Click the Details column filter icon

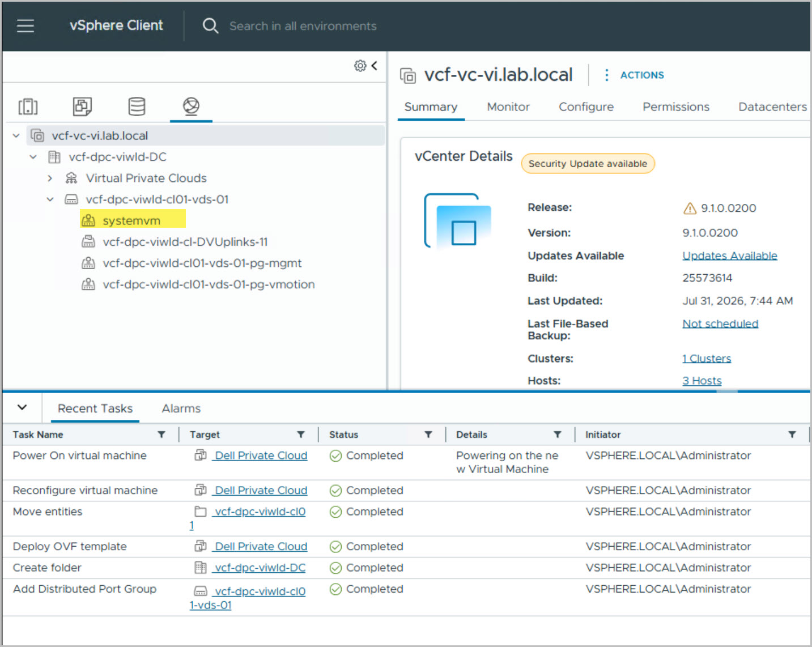coord(558,435)
